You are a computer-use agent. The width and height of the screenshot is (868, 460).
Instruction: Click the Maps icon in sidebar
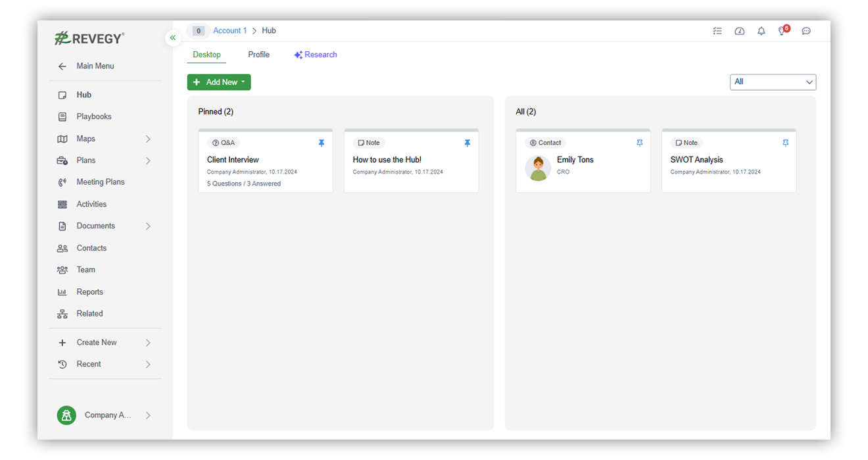pos(62,139)
